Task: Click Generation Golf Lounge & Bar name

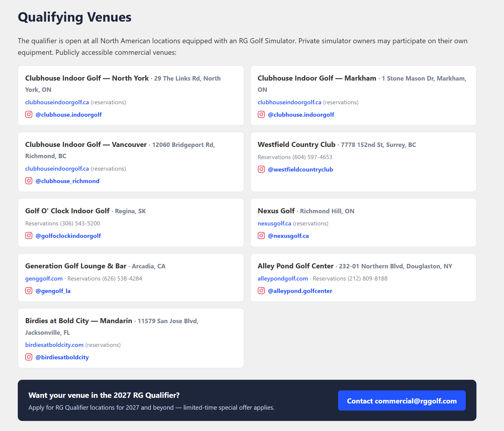Action: point(76,266)
